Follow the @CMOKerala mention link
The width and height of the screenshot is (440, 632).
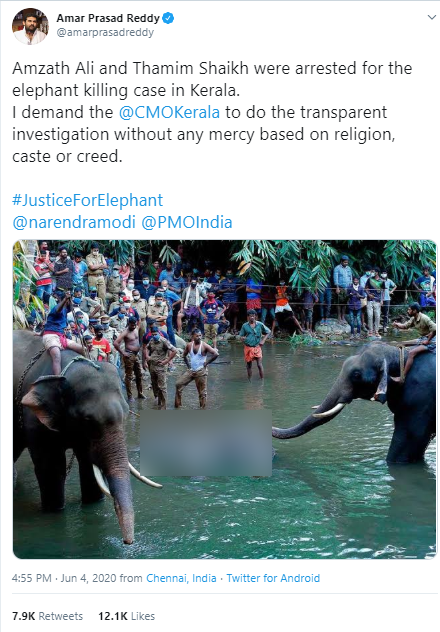169,112
